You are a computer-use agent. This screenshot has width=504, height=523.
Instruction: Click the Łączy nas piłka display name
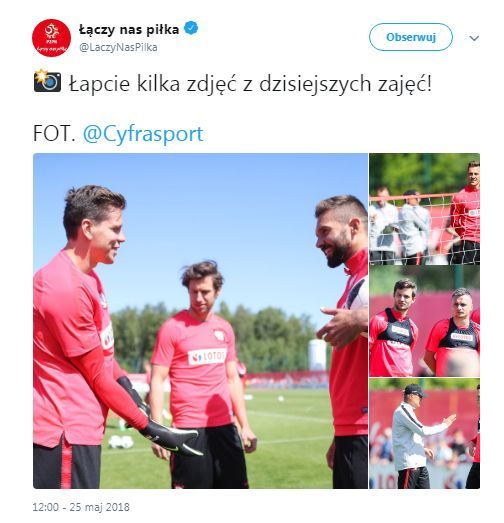(129, 30)
